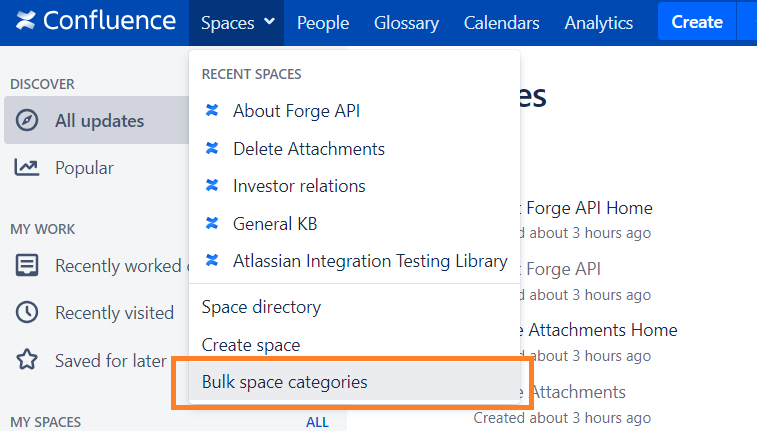Click space icon beside About Forge API
757x431 pixels.
click(x=212, y=111)
